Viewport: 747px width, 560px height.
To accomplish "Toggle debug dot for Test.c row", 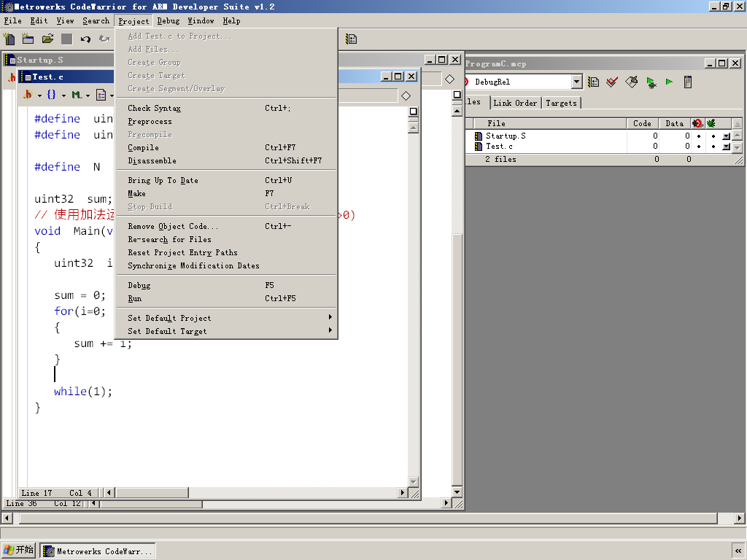I will click(x=713, y=147).
